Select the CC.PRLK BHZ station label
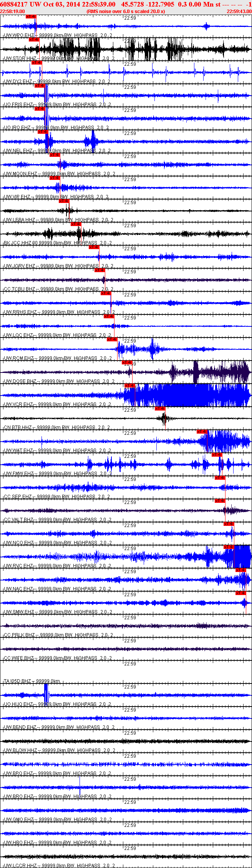Image resolution: width=252 pixels, height=868 pixels. pyautogui.click(x=19, y=635)
